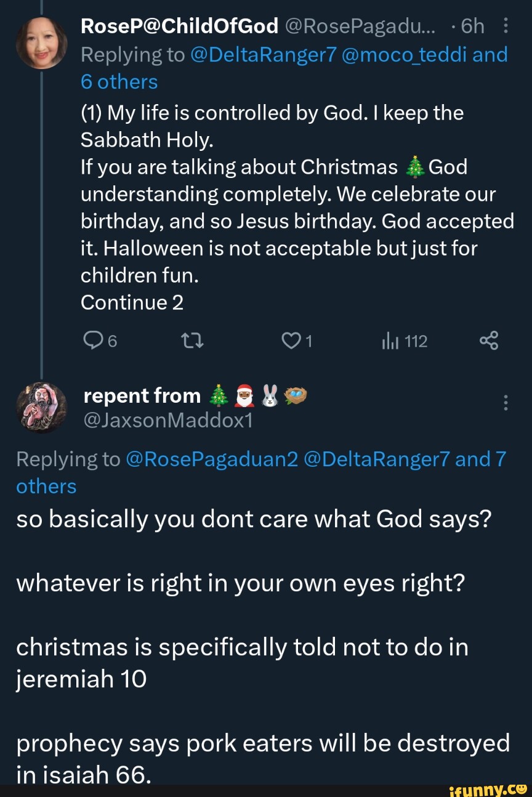Share RoseP's tweet
532x797 pixels.
point(488,341)
